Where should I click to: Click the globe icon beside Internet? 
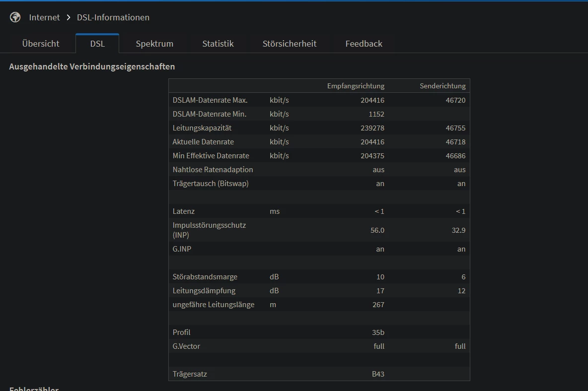click(x=15, y=17)
